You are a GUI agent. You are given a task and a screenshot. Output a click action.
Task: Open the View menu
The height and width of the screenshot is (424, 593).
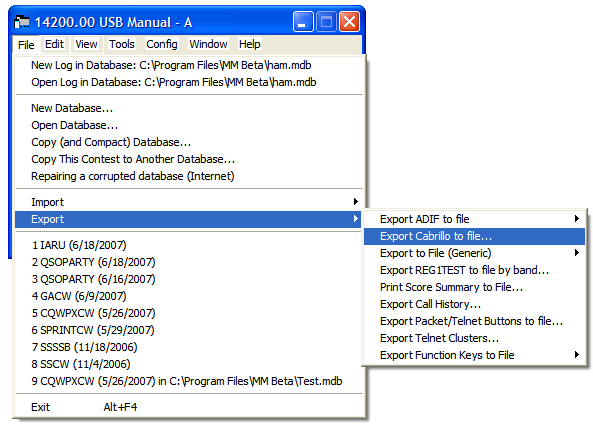pyautogui.click(x=86, y=44)
